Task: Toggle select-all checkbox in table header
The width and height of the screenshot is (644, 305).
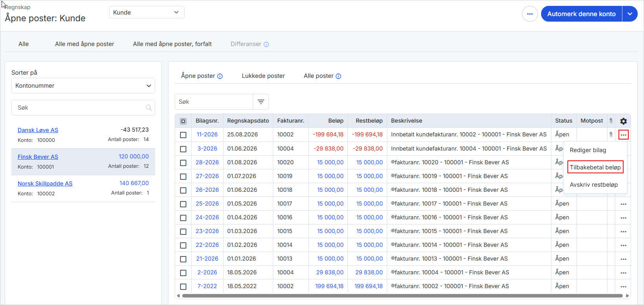Action: coord(183,121)
